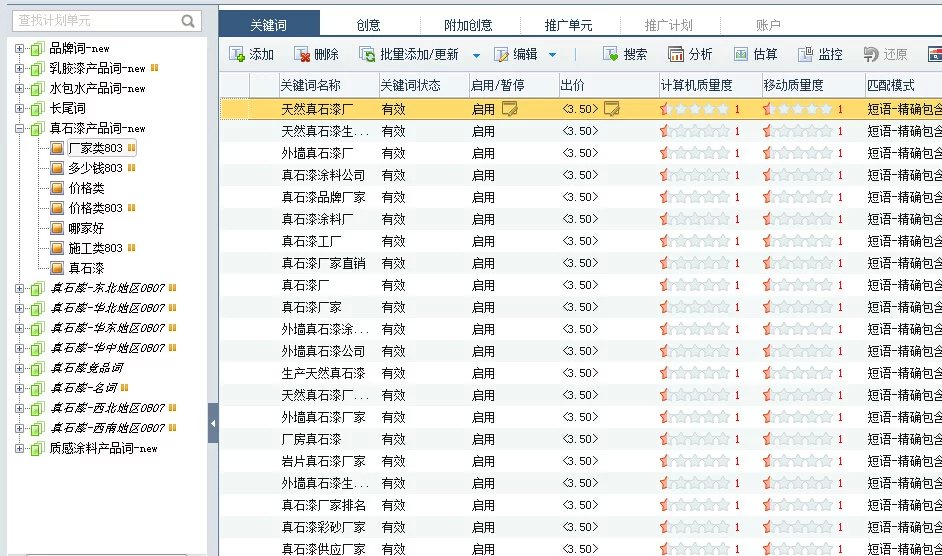Expand the 长尾词 plan node
The image size is (942, 556).
(x=19, y=109)
